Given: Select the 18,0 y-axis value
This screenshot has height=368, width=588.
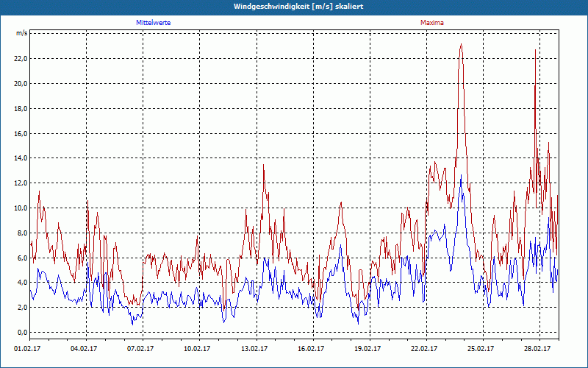Looking at the screenshot, I should click(x=21, y=108).
